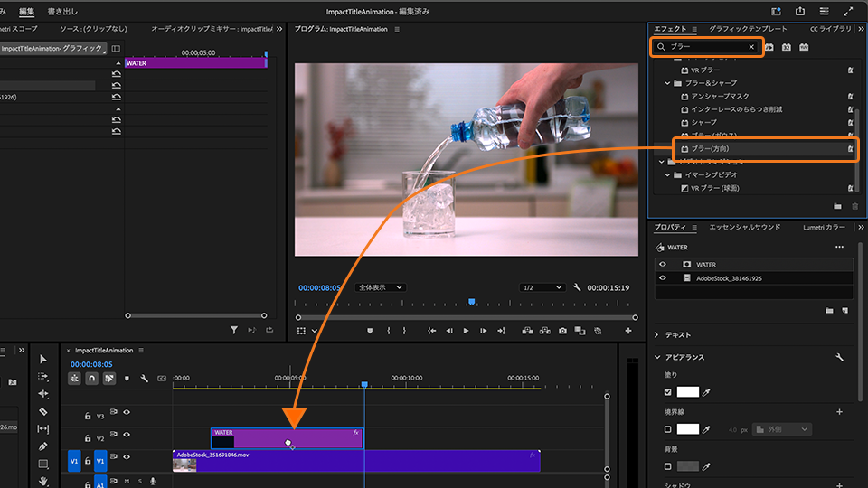Click the Export Frame camera icon

[562, 331]
